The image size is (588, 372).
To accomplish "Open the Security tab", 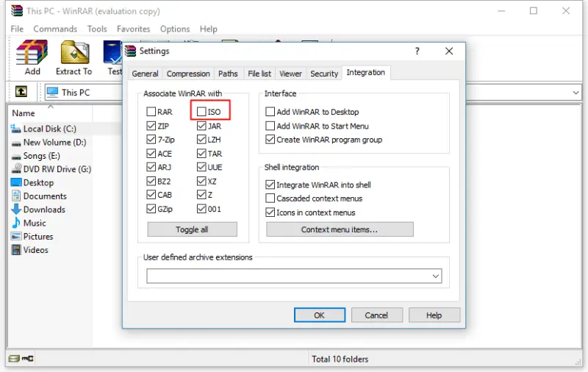I will coord(324,74).
